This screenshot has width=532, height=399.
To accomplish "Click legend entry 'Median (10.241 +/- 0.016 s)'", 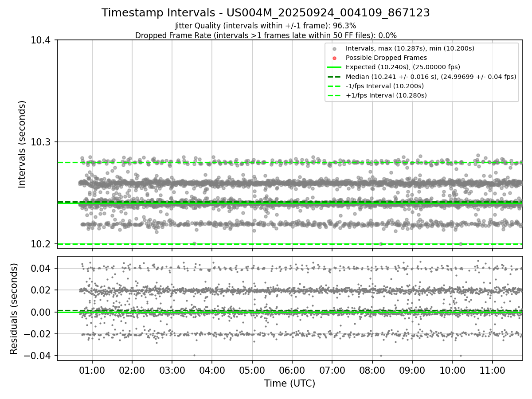I will [431, 76].
